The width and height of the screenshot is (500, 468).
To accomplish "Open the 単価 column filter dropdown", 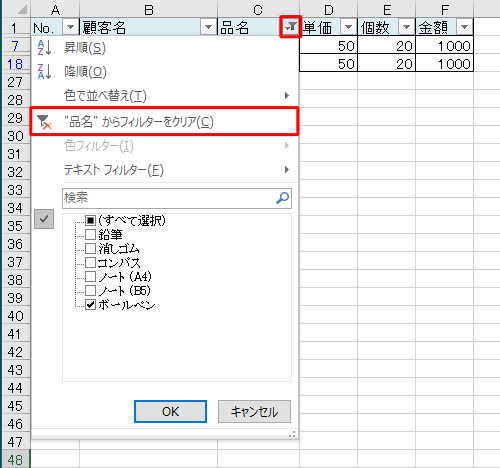I will tap(348, 27).
